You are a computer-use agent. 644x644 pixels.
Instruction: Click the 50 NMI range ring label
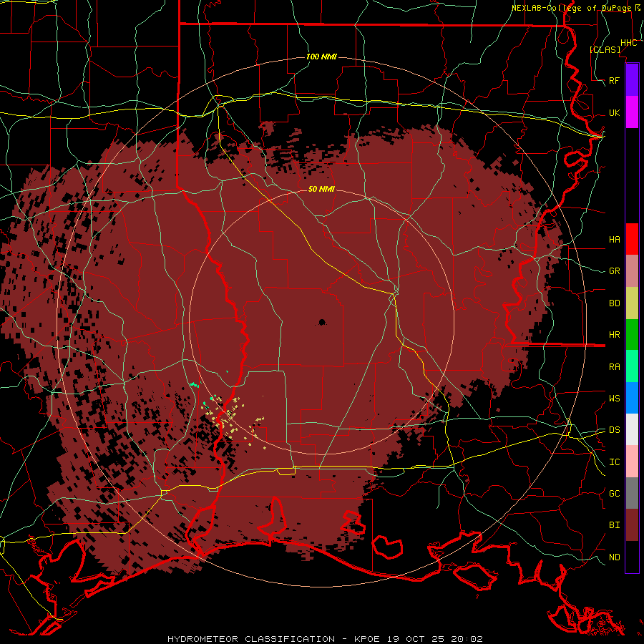click(x=321, y=189)
